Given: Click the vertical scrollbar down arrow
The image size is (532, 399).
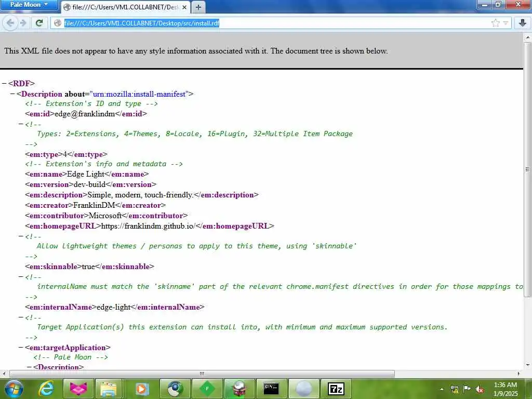Looking at the screenshot, I should click(x=528, y=365).
